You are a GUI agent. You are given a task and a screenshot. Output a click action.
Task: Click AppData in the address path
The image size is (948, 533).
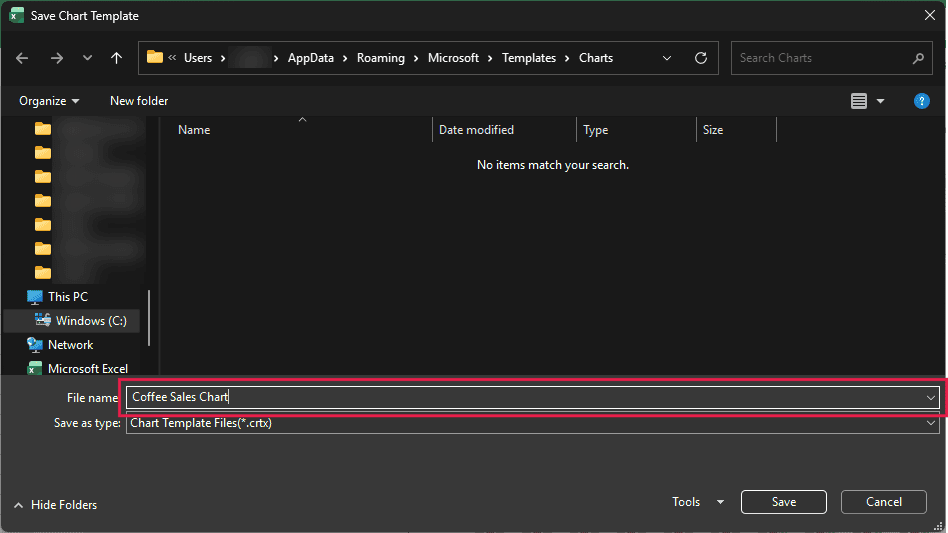pyautogui.click(x=311, y=58)
